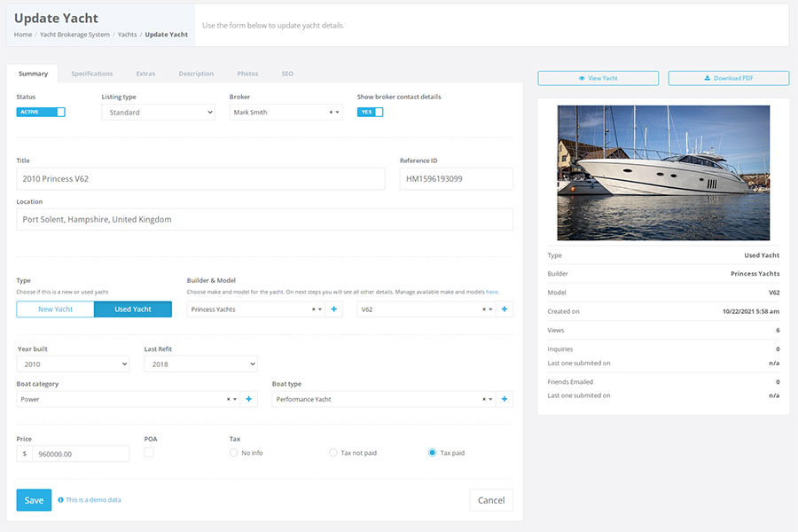Open the Listing type dropdown
The height and width of the screenshot is (532, 798).
[x=158, y=113]
